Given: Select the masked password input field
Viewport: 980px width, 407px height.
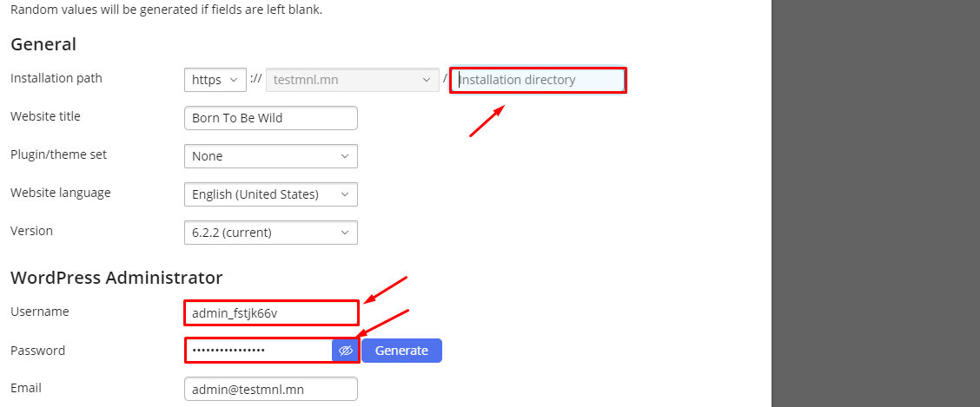Looking at the screenshot, I should click(x=259, y=351).
